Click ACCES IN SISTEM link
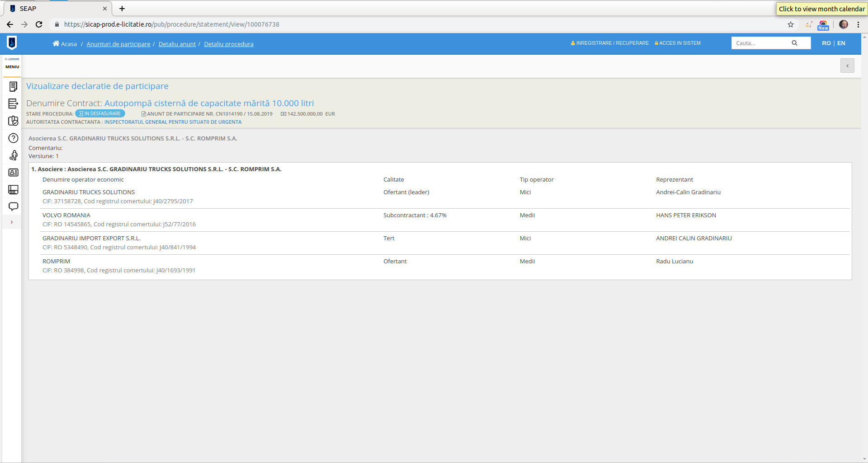868x463 pixels. pyautogui.click(x=678, y=43)
